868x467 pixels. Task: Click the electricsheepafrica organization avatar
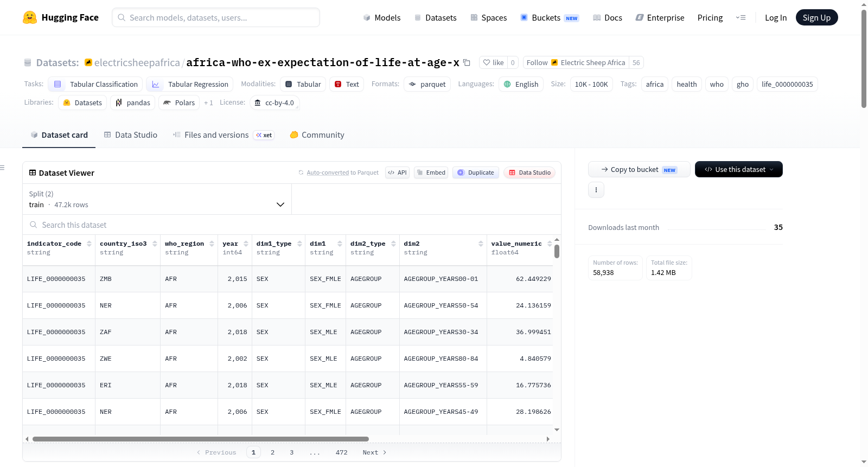point(88,62)
